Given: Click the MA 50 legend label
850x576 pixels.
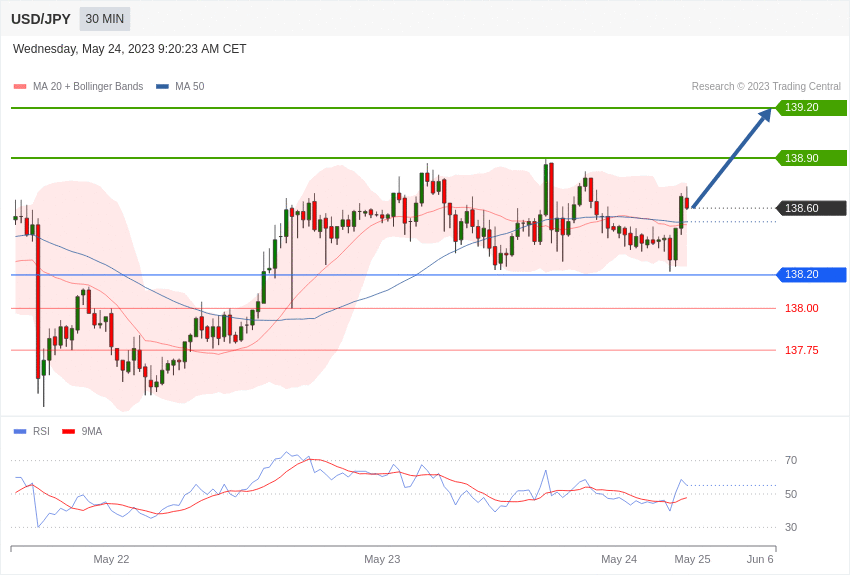Looking at the screenshot, I should pos(190,86).
